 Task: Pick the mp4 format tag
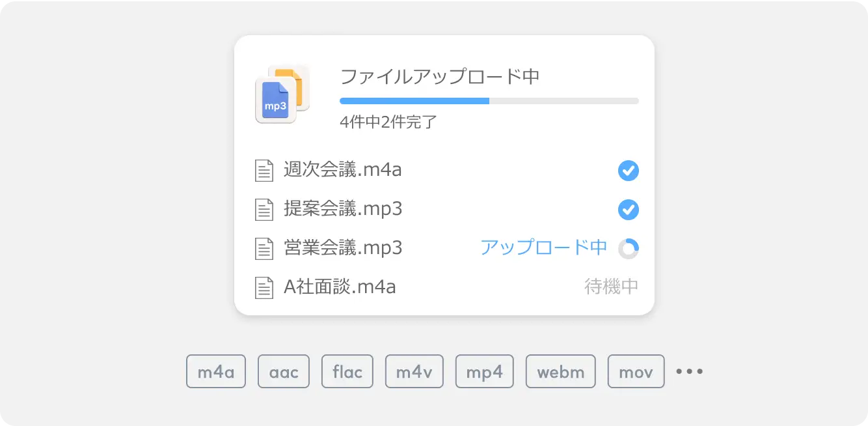(x=484, y=371)
